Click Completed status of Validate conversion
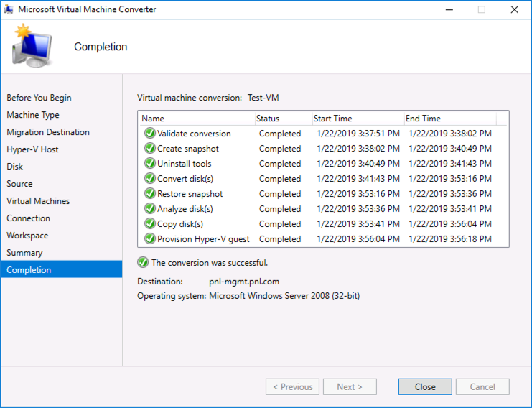Viewport: 532px width, 408px height. coord(280,134)
